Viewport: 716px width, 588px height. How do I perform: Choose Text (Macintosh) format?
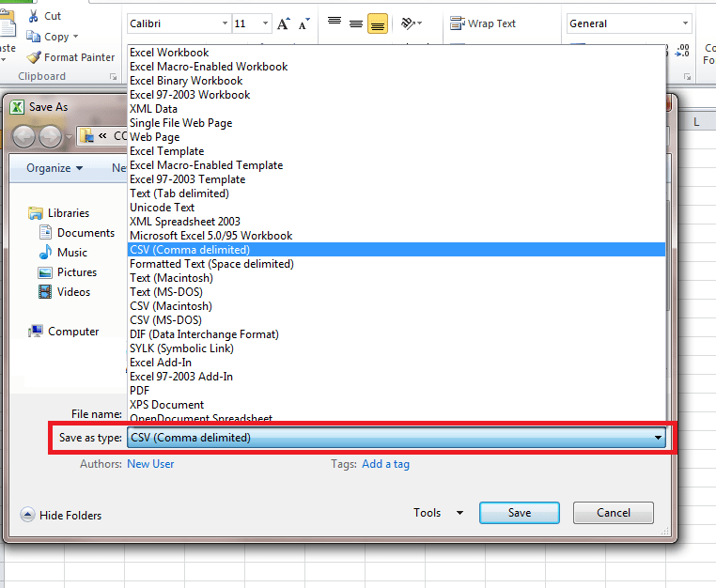click(x=396, y=278)
